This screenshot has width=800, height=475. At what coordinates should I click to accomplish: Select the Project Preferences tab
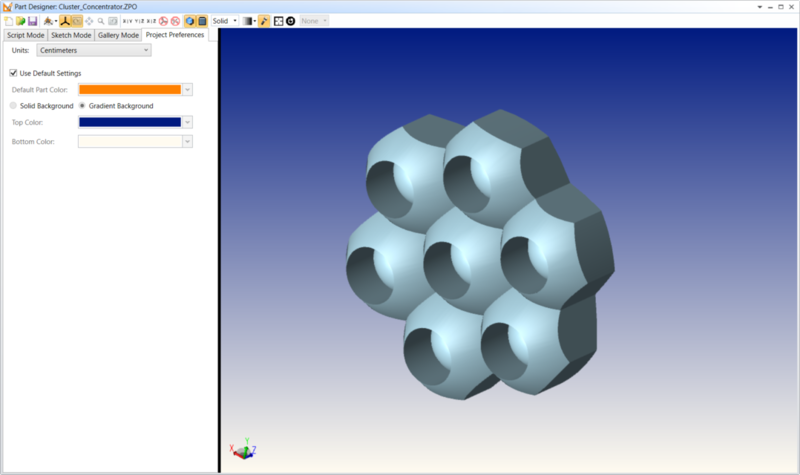click(175, 35)
